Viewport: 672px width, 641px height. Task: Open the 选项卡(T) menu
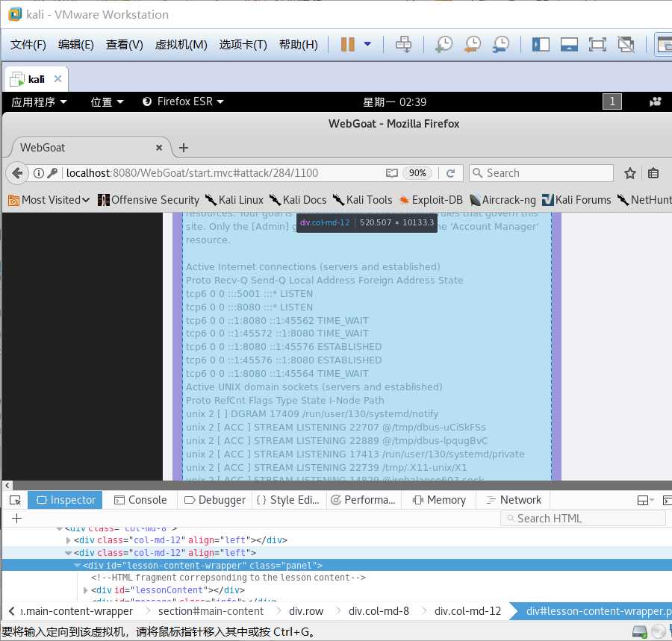coord(243,45)
